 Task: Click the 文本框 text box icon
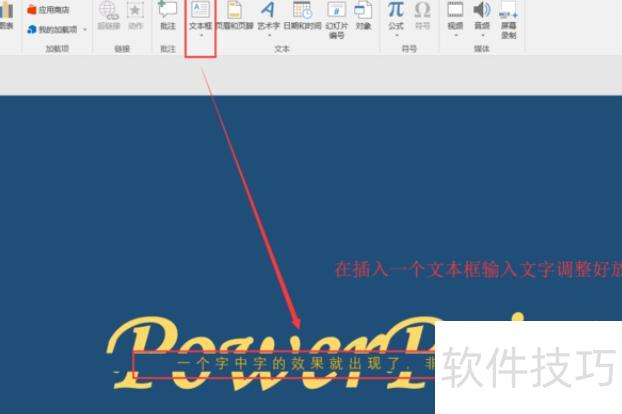coord(200,10)
